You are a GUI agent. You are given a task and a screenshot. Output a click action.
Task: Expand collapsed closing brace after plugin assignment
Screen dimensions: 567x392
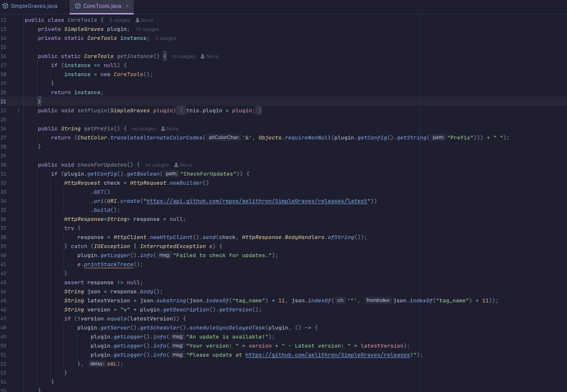260,111
